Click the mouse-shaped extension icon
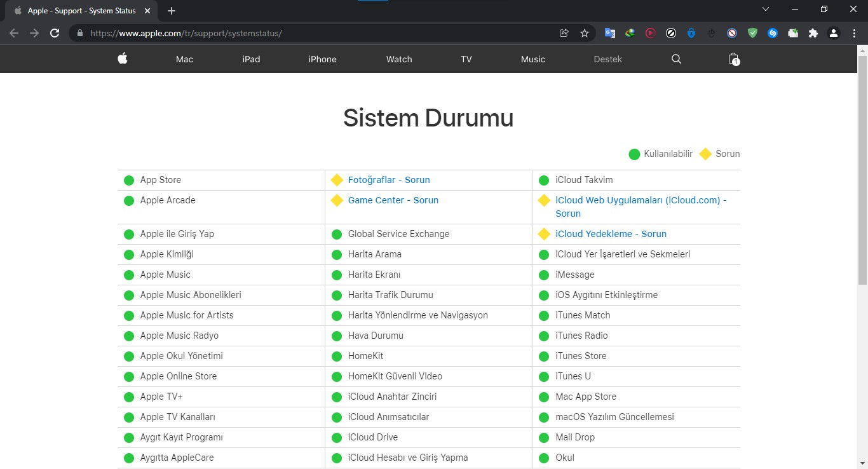Screen dimensions: 868x469 [712, 33]
